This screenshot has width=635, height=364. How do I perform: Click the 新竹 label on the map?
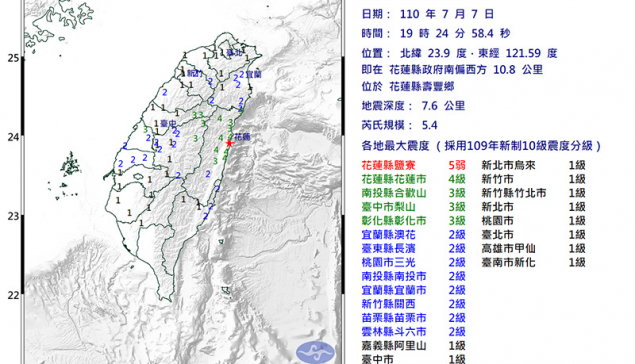click(x=195, y=73)
